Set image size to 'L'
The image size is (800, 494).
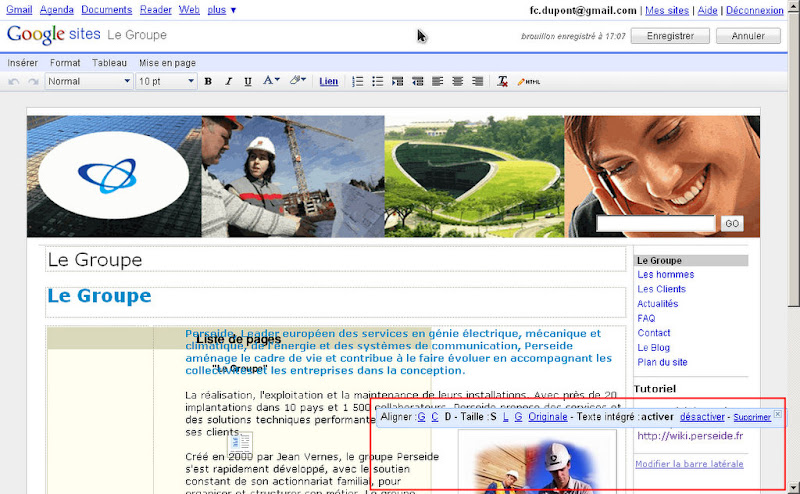click(506, 417)
